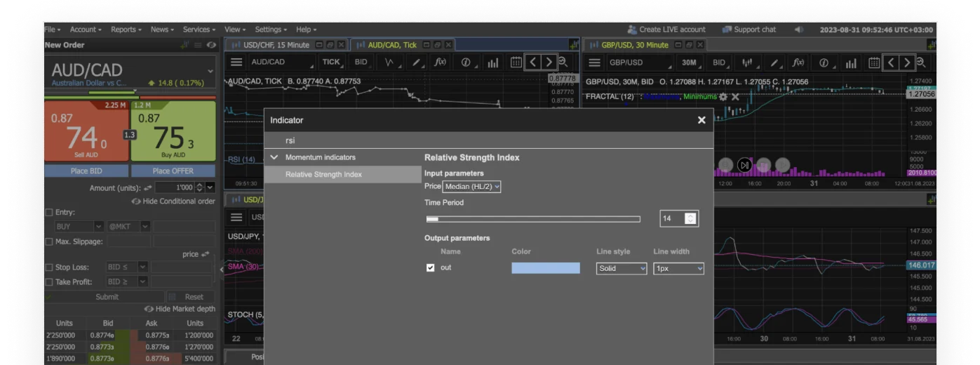
Task: Click the Place BID button
Action: 86,171
